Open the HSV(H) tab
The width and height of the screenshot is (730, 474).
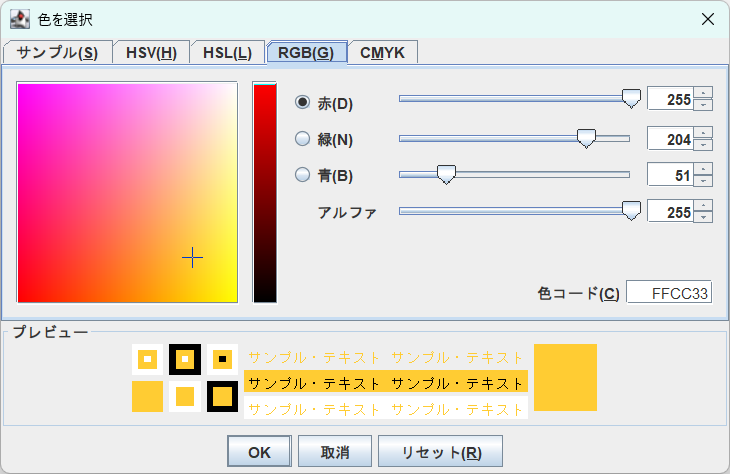151,52
